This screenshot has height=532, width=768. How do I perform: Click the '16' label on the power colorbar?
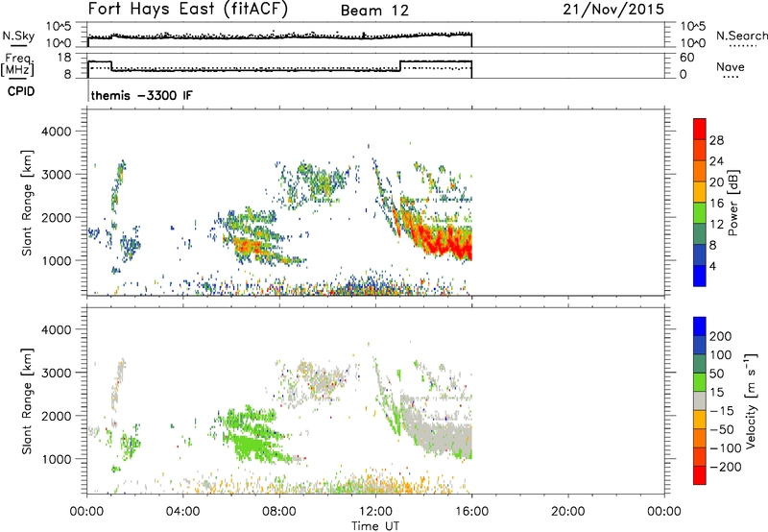point(716,204)
